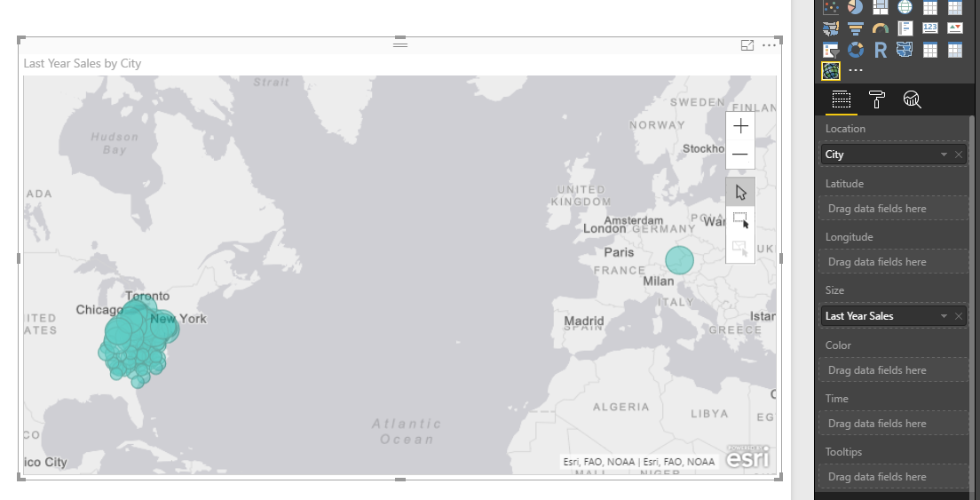Choose the Funnel chart visualization
The width and height of the screenshot is (980, 500).
tap(856, 28)
